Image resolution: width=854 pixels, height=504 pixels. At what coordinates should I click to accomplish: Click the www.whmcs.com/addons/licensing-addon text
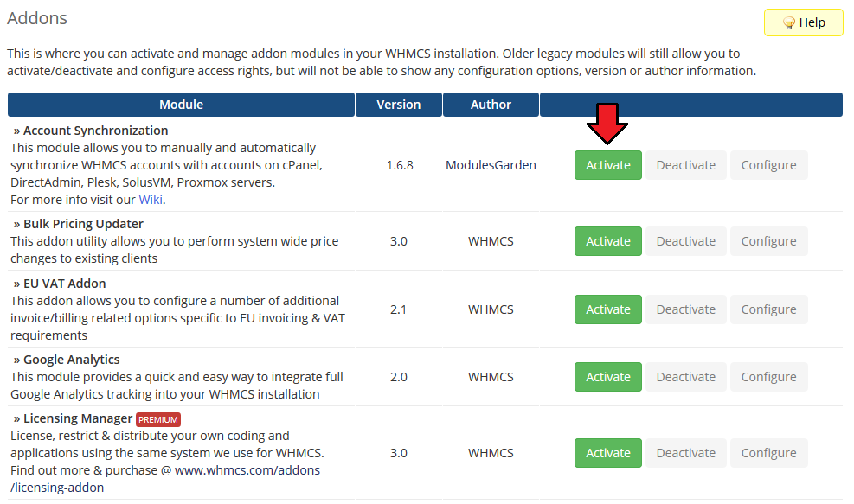coord(165,479)
